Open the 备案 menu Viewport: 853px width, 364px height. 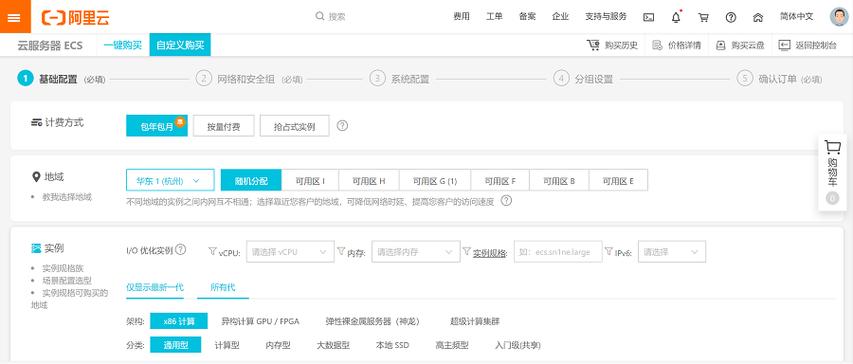pyautogui.click(x=527, y=16)
